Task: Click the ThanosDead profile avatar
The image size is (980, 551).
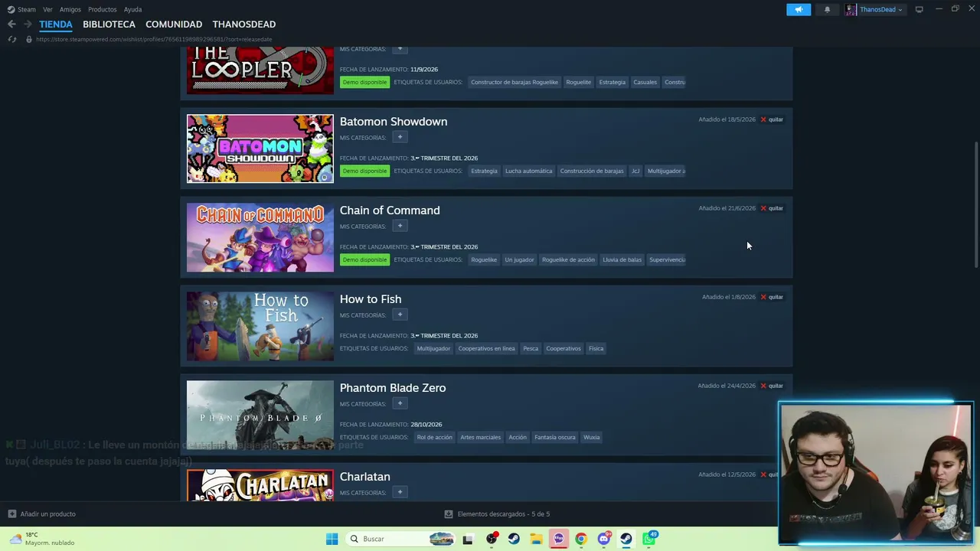Action: coord(851,9)
